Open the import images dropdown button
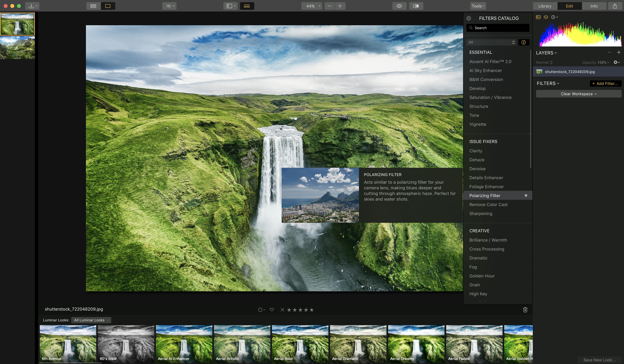This screenshot has height=364, width=624. coord(33,6)
